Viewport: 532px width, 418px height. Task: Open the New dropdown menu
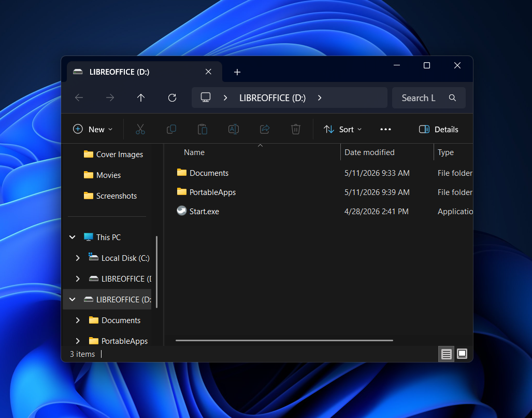pyautogui.click(x=93, y=129)
